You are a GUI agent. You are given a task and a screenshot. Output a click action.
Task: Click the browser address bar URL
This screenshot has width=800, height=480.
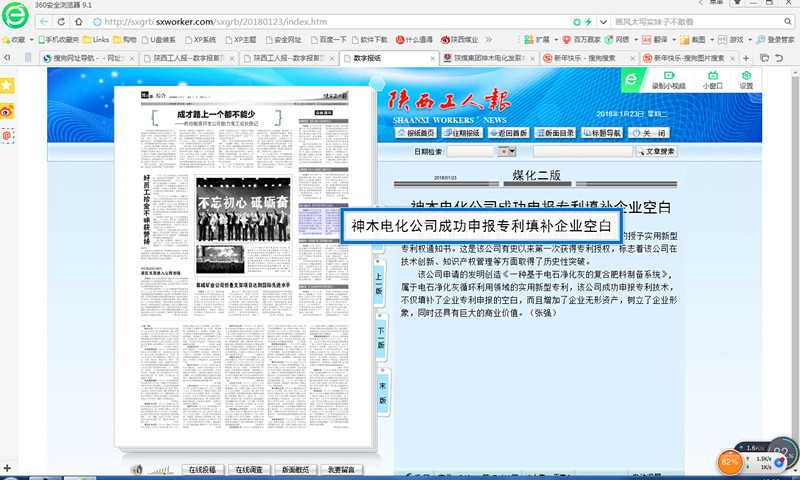click(216, 22)
